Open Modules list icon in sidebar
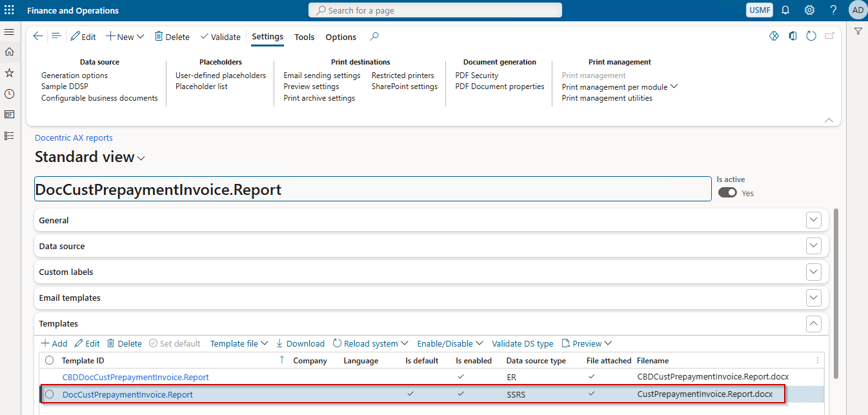868x415 pixels. pos(9,136)
